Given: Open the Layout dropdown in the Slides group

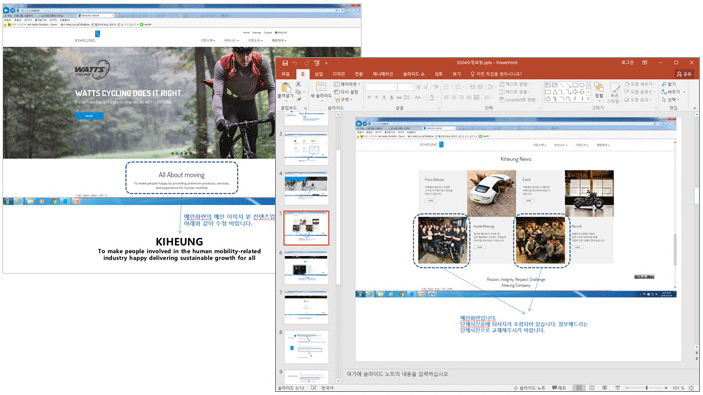Looking at the screenshot, I should pos(347,84).
